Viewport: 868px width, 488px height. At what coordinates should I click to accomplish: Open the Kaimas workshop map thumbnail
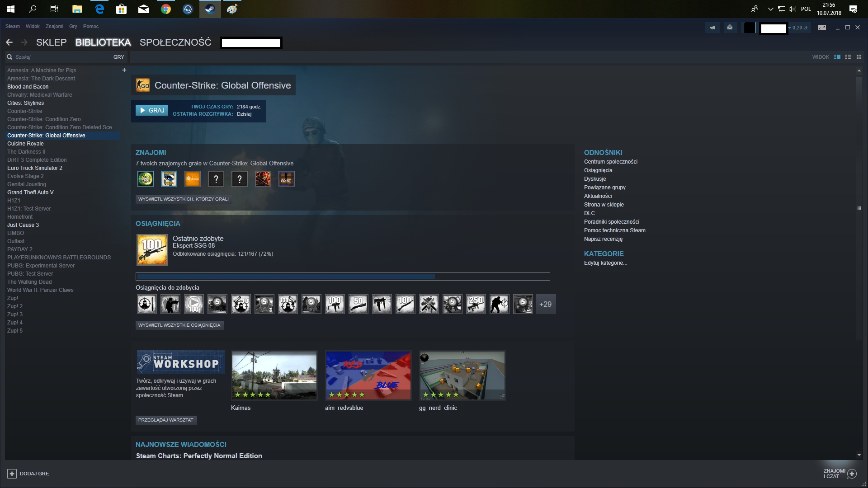(274, 375)
